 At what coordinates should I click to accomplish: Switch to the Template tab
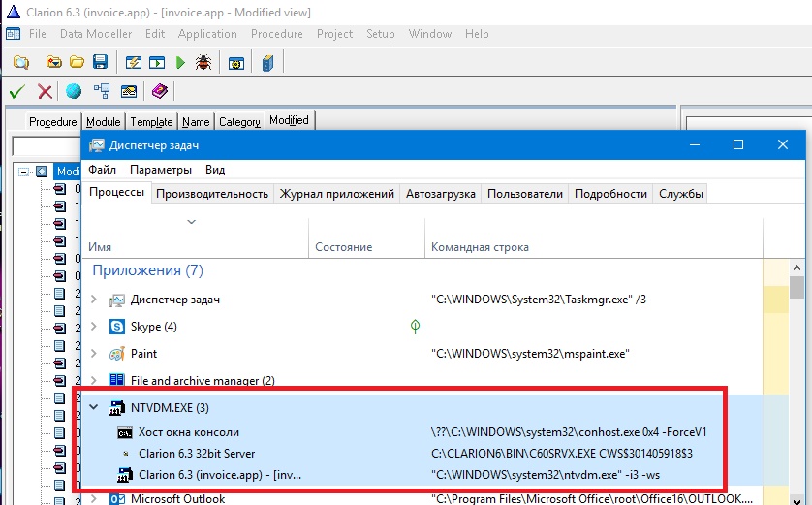pyautogui.click(x=151, y=121)
